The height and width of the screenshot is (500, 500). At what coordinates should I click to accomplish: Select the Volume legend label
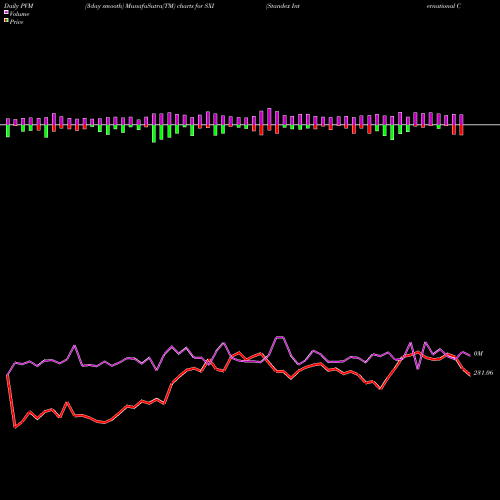pos(19,14)
